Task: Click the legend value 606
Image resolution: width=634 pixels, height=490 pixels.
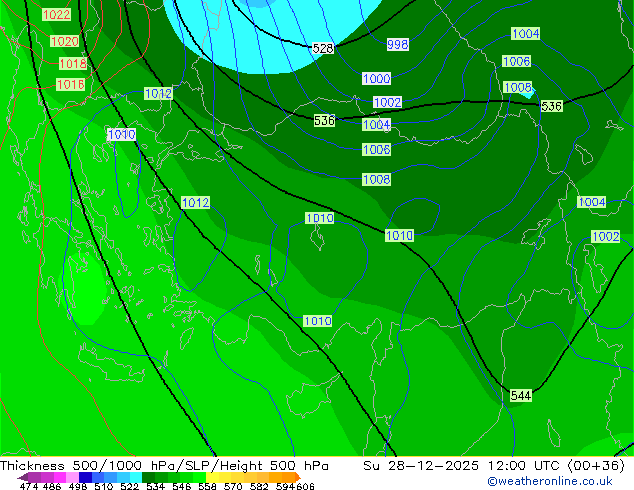Action: pos(305,486)
